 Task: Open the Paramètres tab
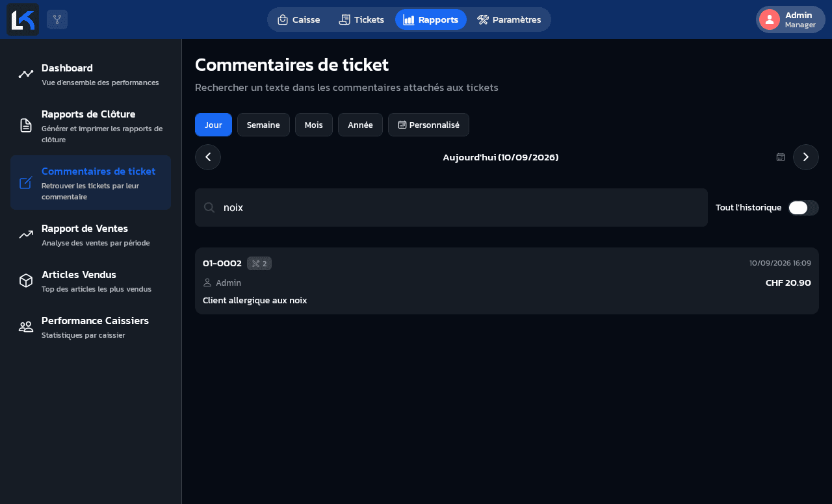coord(509,19)
